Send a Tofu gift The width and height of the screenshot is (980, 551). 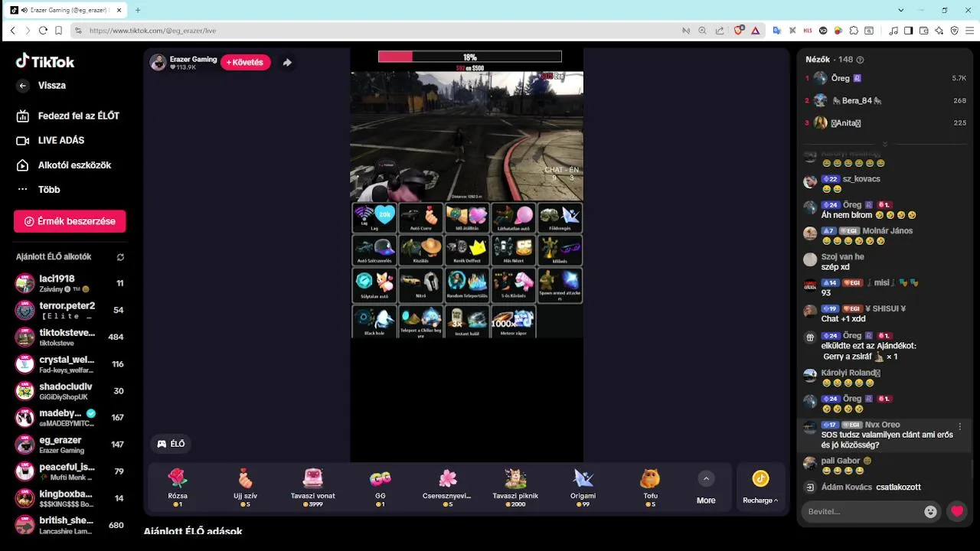(650, 487)
